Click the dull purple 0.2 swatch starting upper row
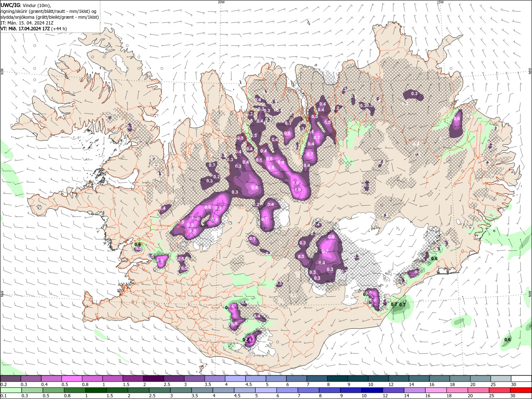The image size is (532, 399). click(x=10, y=379)
